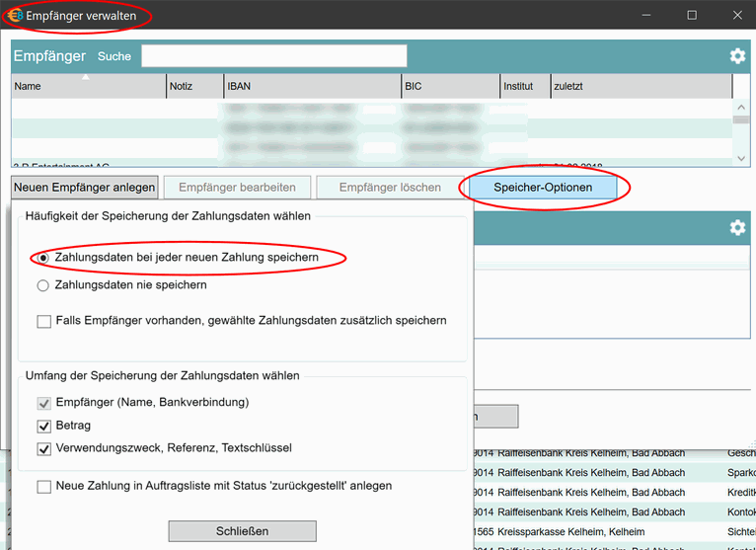The width and height of the screenshot is (756, 550).
Task: Enable 'Neue Zahlung in Auftragsliste' zurückgestellt checkbox
Action: pos(43,486)
